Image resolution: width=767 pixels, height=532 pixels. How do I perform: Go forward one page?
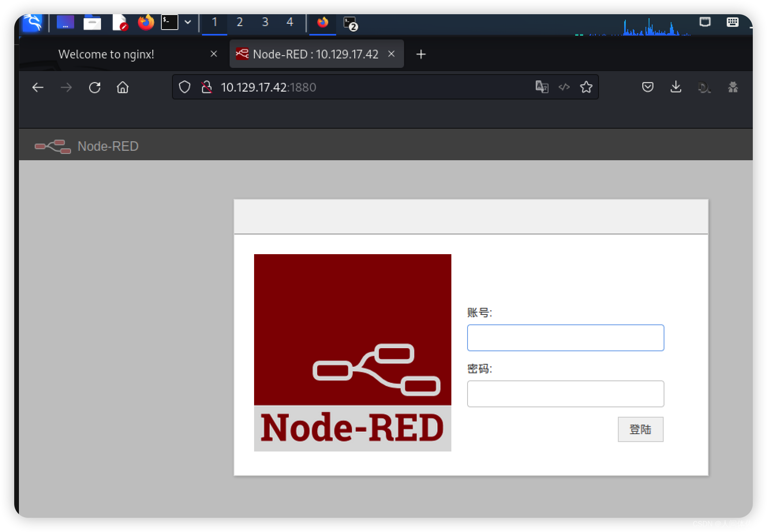tap(66, 88)
